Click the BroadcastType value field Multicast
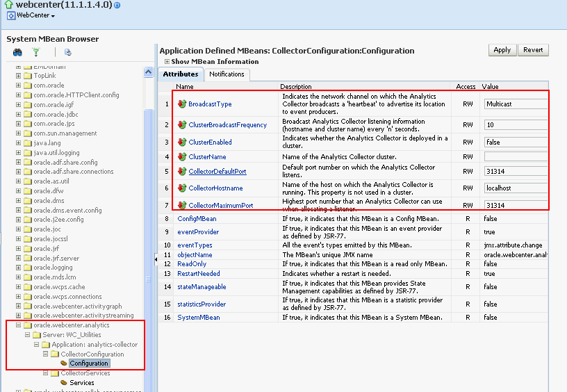This screenshot has height=392, width=567. click(516, 104)
